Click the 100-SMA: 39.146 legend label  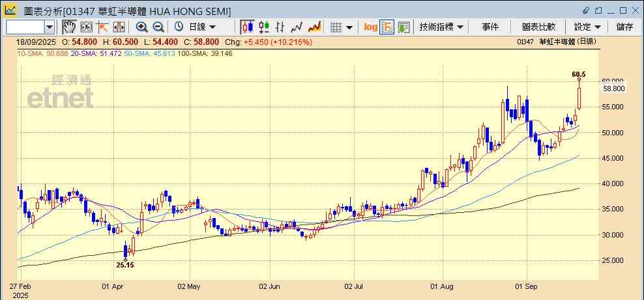click(205, 53)
